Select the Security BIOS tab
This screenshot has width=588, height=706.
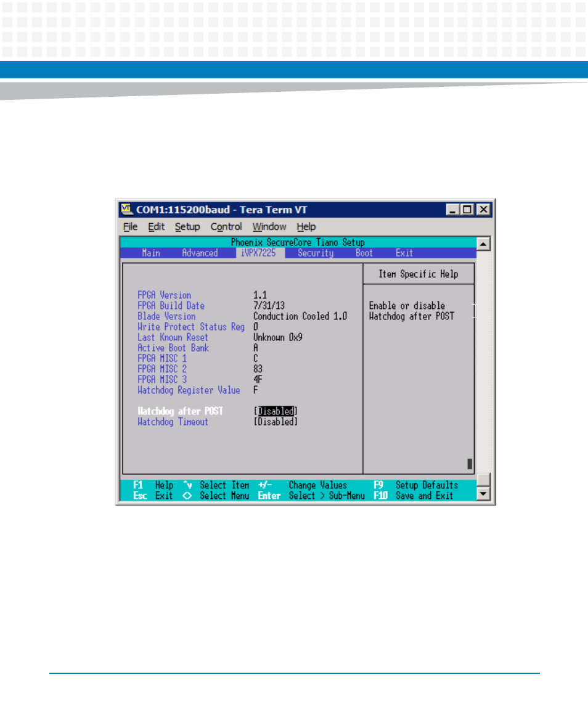[316, 253]
